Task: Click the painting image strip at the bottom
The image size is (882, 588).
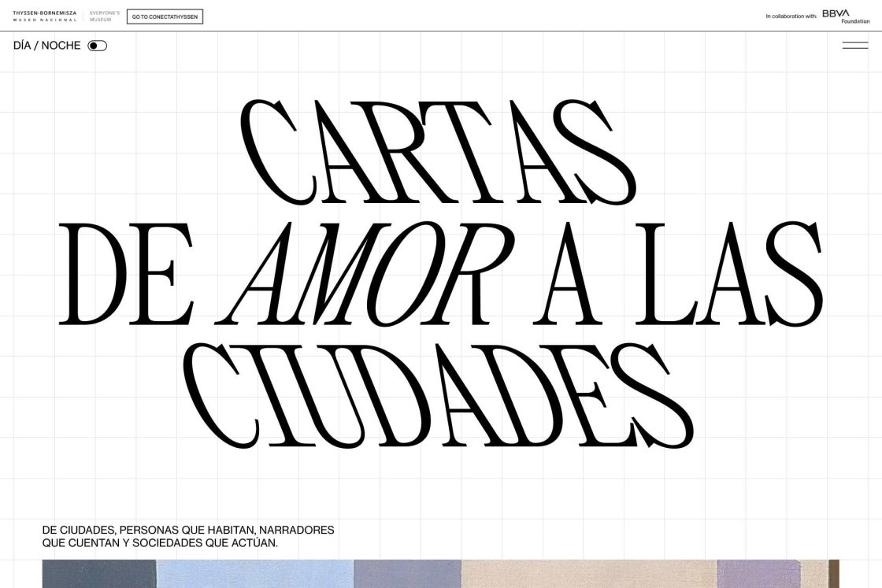Action: [x=440, y=573]
